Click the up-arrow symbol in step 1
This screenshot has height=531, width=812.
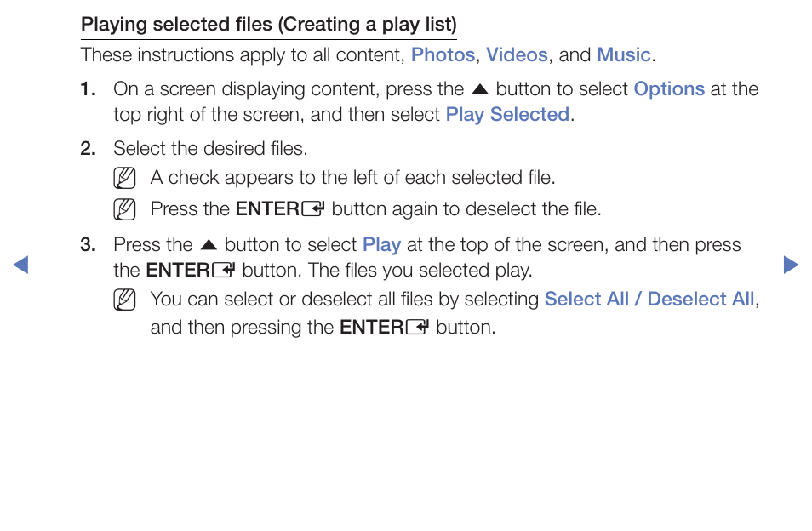[x=480, y=89]
